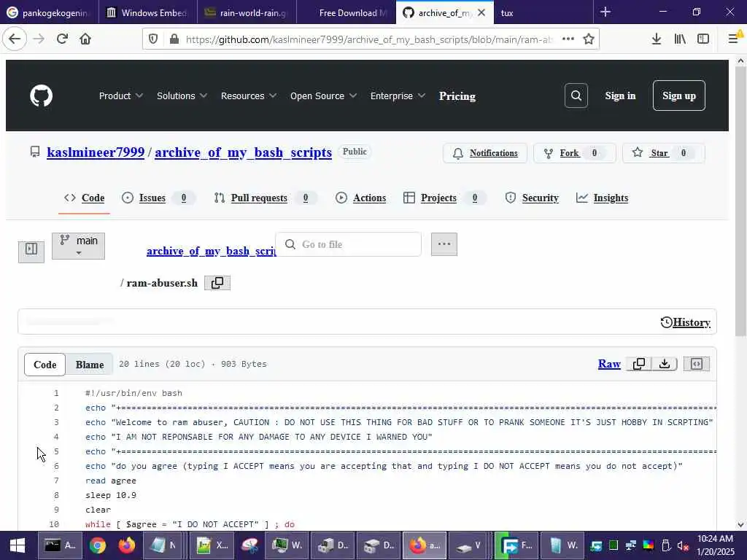Image resolution: width=747 pixels, height=560 pixels.
Task: Open Chrome from the taskbar
Action: coord(98,545)
